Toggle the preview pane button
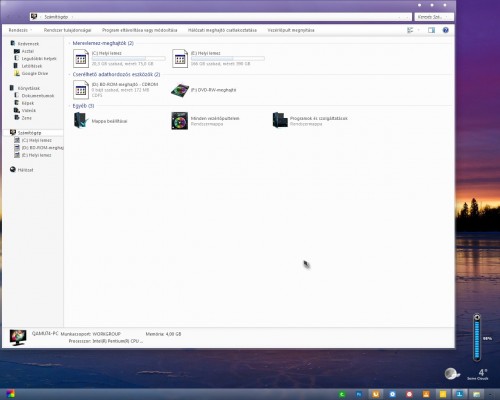The width and height of the screenshot is (500, 400). [431, 30]
